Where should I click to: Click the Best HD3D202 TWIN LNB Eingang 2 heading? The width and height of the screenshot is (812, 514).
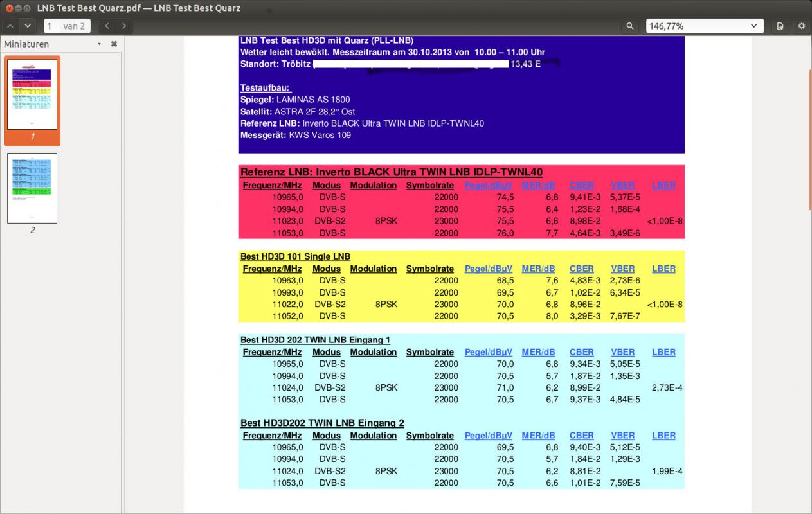322,423
